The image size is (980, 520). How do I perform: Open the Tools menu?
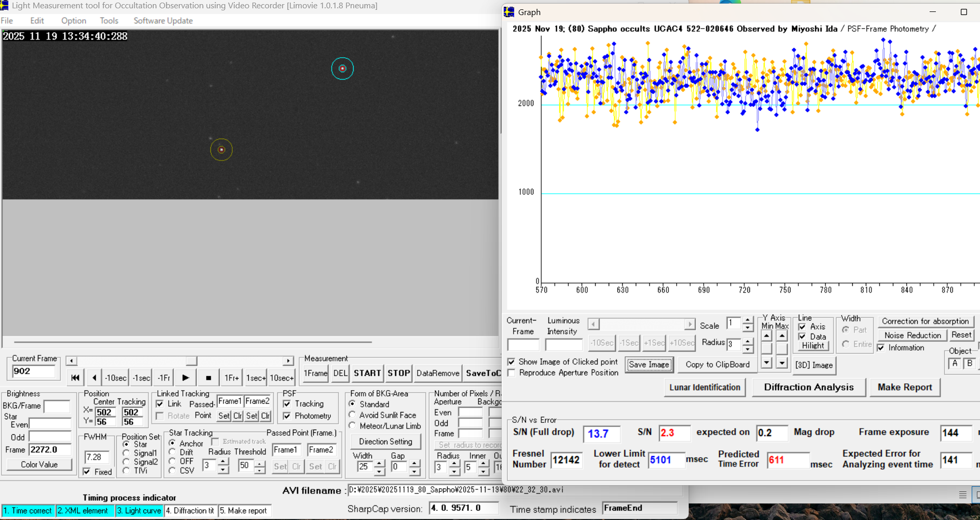point(109,21)
